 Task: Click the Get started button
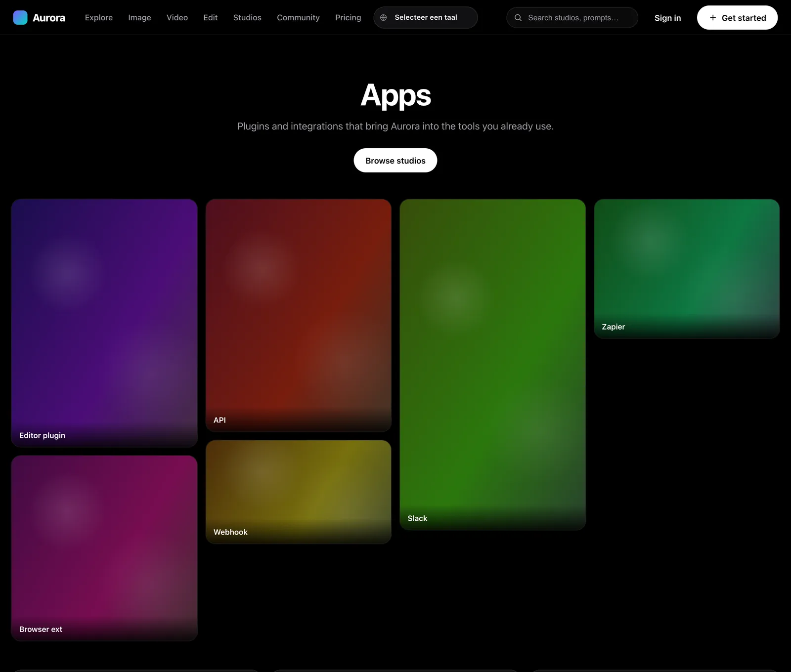[x=737, y=18]
